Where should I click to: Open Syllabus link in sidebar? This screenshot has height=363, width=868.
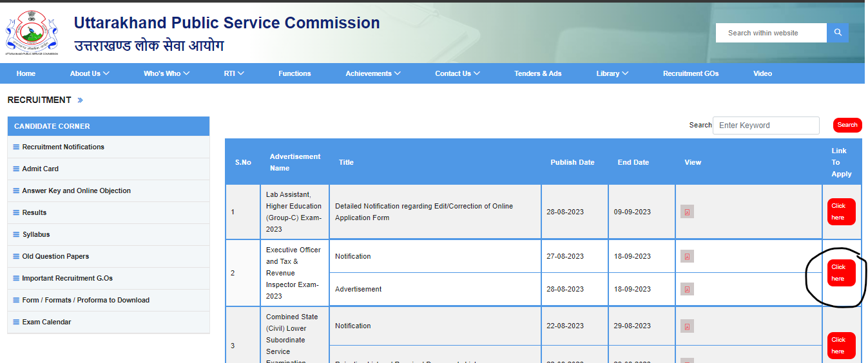pos(35,234)
